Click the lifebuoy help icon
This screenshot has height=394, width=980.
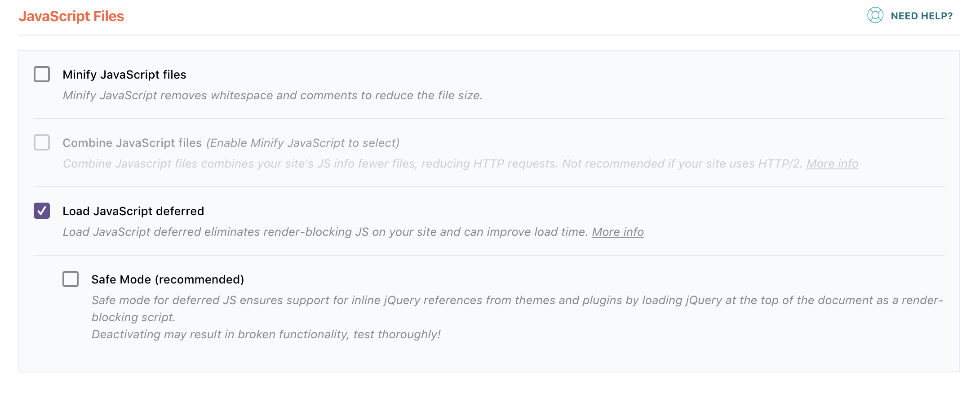coord(875,15)
